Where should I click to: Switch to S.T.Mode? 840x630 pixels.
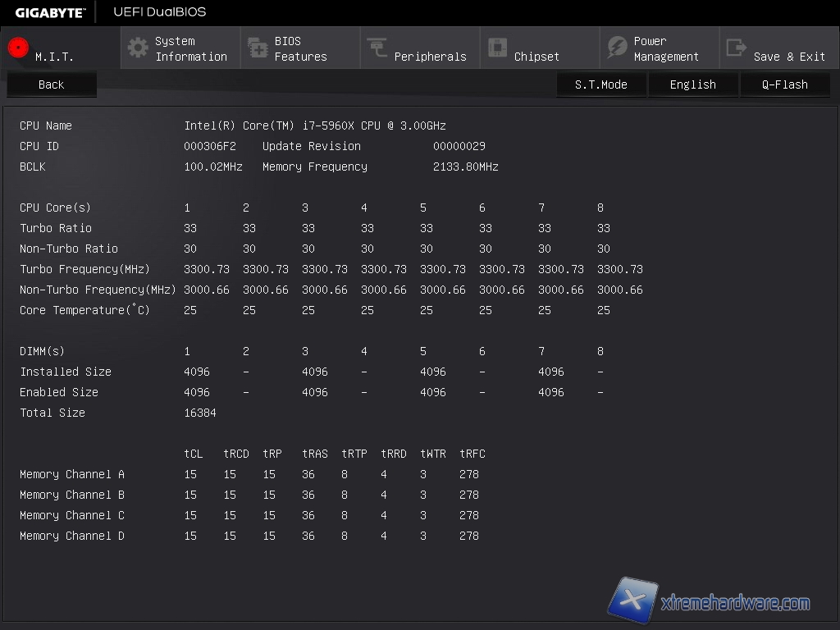tap(600, 84)
